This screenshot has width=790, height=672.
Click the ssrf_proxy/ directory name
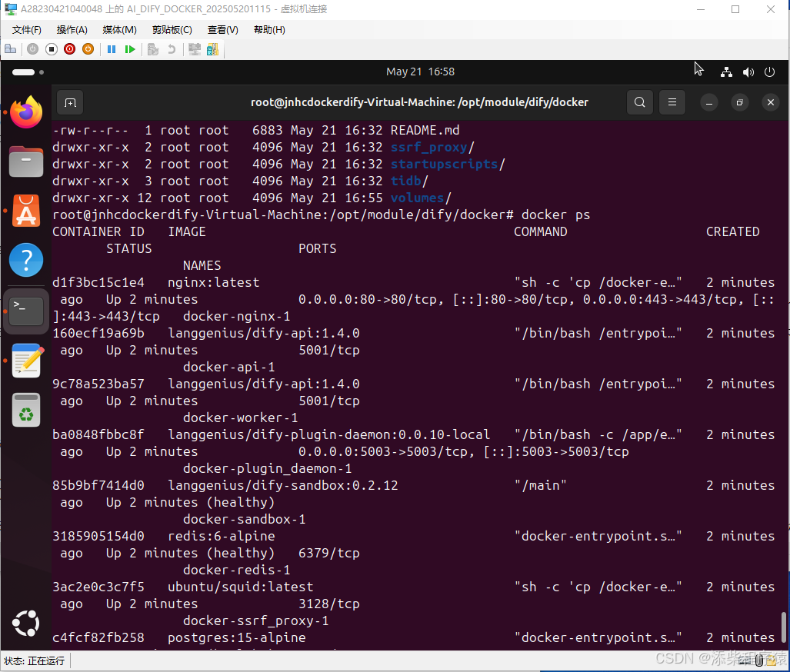(x=432, y=147)
